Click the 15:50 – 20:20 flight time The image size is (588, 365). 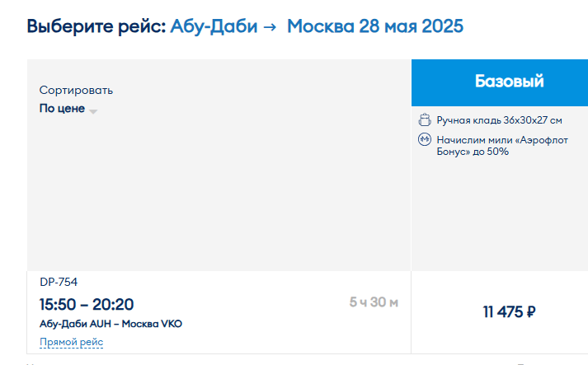point(87,304)
